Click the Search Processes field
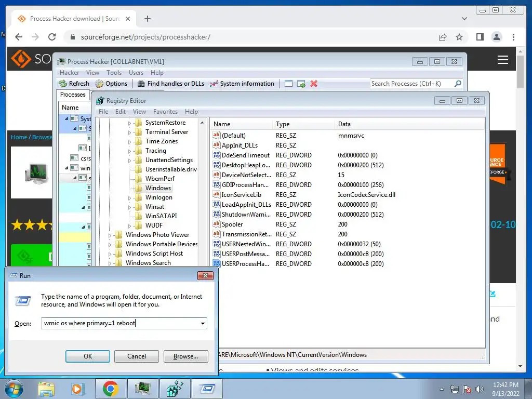This screenshot has width=532, height=399. (412, 84)
